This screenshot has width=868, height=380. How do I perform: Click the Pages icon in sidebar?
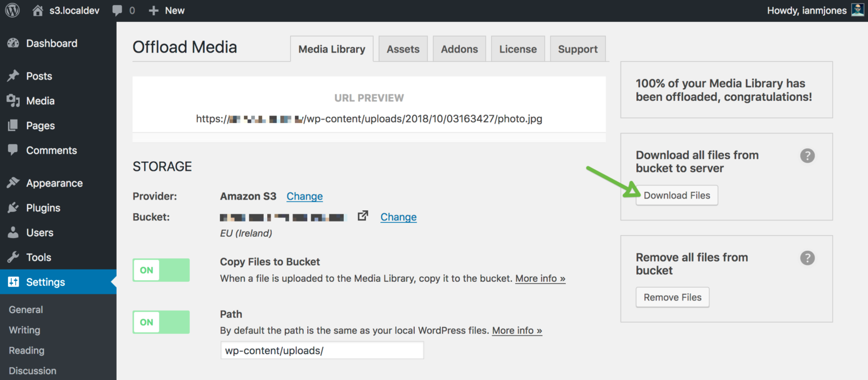[x=13, y=126]
